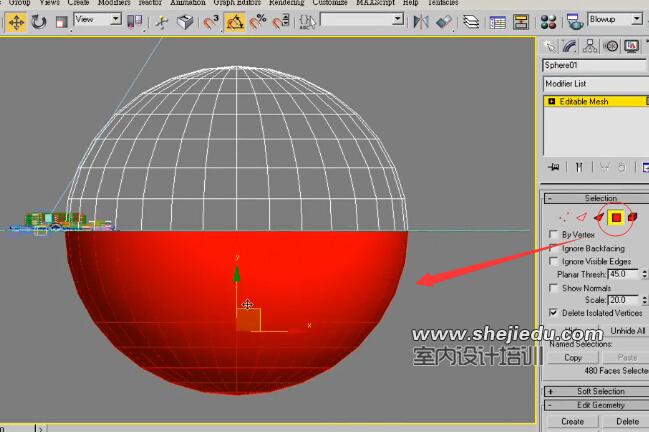Enable Ignore Backfacing checkbox
Screen dimensions: 649x432
[553, 248]
